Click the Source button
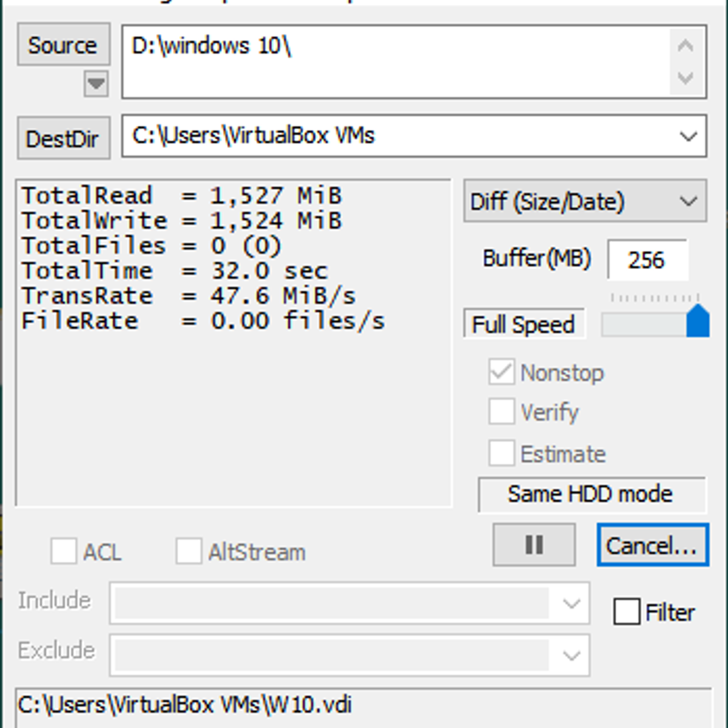Screen dimensions: 728x728 point(63,45)
